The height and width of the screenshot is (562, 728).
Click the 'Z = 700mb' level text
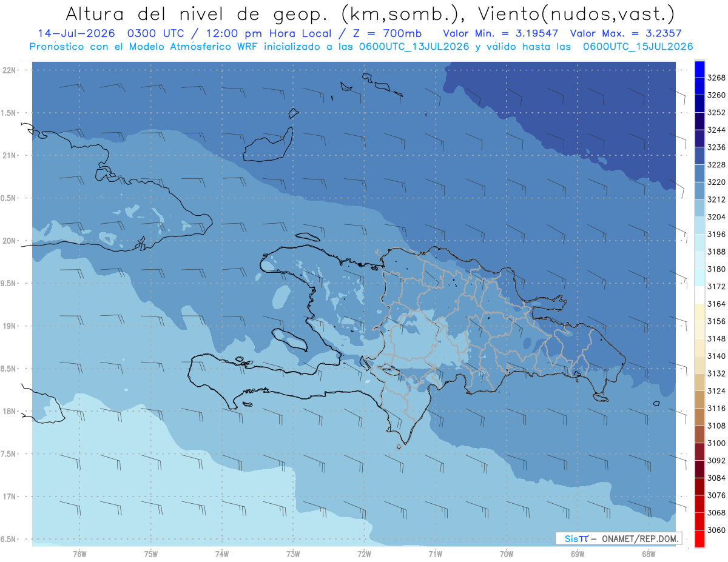point(385,34)
